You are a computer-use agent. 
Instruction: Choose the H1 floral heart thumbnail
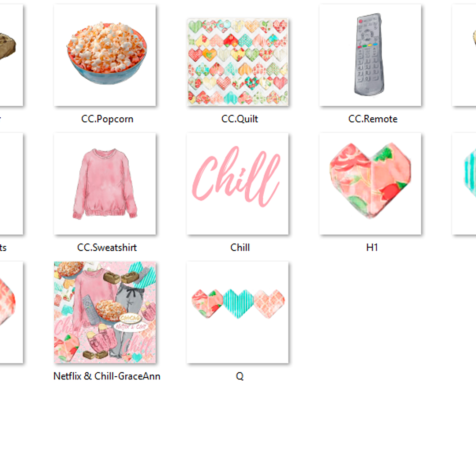(370, 184)
